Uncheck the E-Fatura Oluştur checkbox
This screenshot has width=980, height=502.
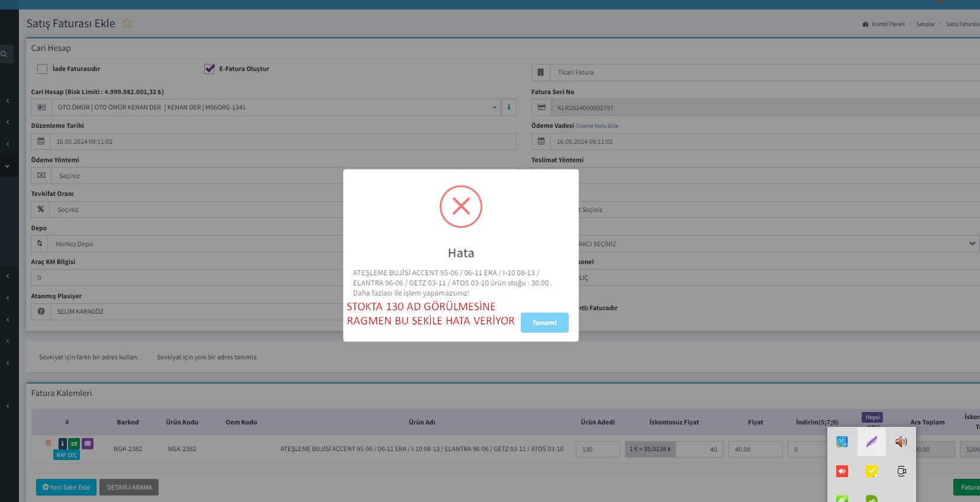point(209,69)
